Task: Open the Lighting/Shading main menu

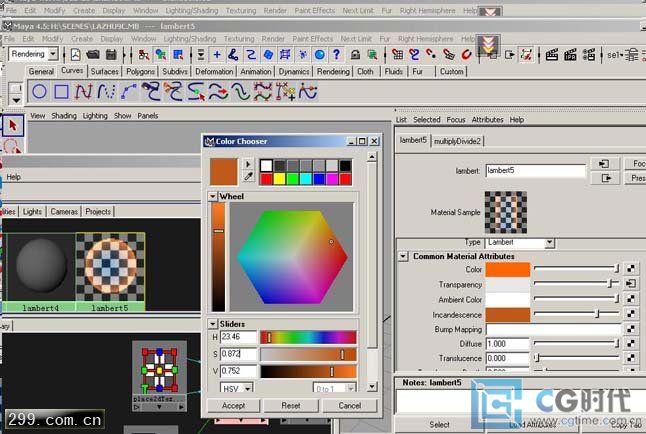Action: pos(190,39)
